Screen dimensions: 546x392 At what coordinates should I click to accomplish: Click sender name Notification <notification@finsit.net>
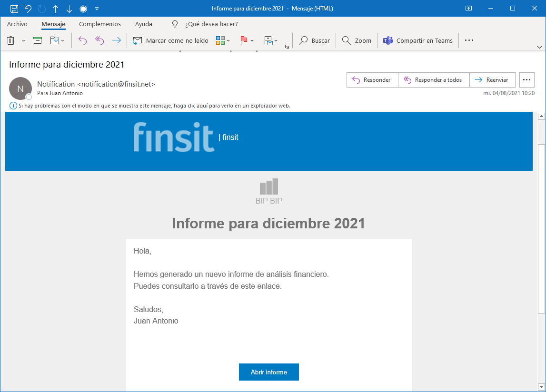point(96,84)
